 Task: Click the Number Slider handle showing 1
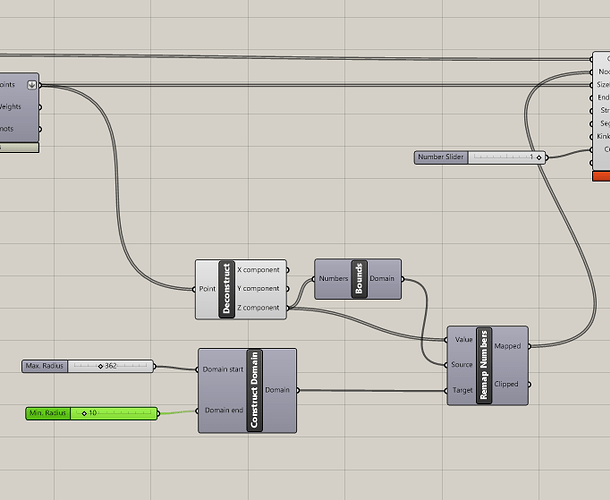pyautogui.click(x=539, y=158)
